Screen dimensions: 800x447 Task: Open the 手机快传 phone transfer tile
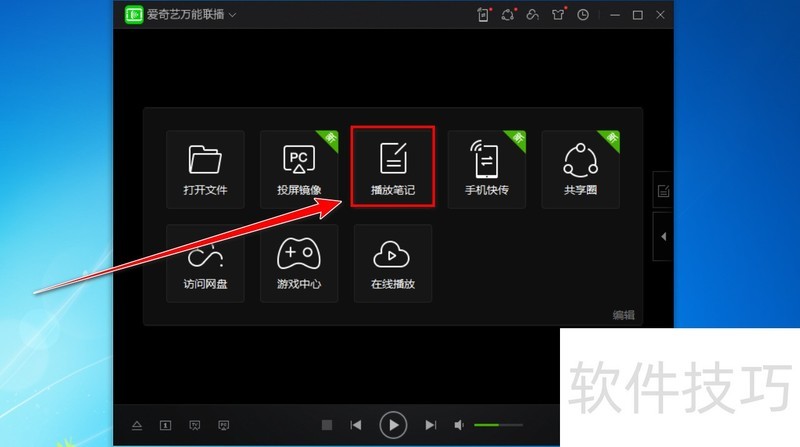click(487, 169)
